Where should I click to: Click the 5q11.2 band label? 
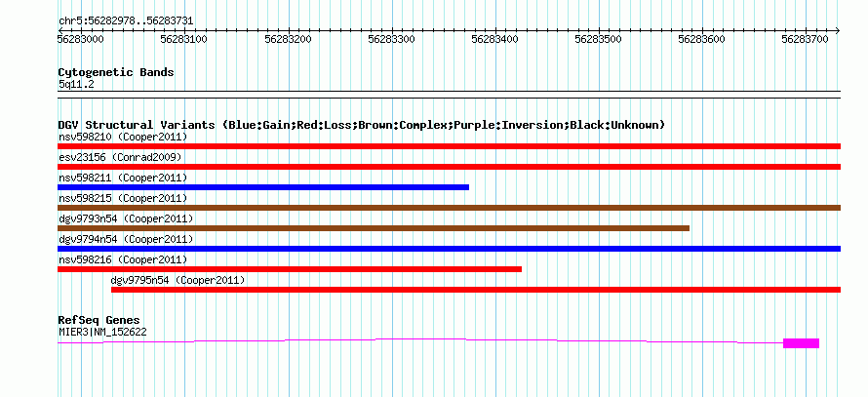point(76,84)
